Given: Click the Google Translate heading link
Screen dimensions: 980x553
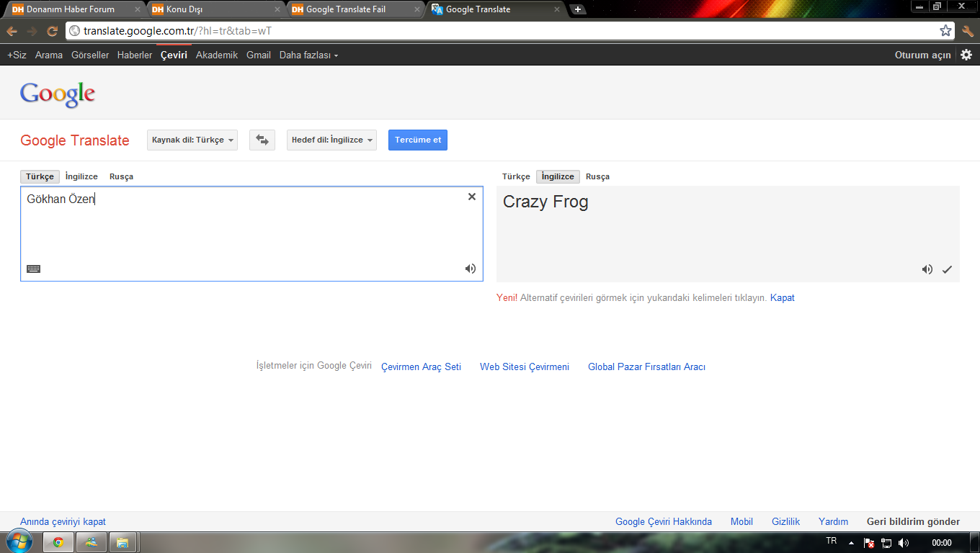Looking at the screenshot, I should click(x=75, y=140).
